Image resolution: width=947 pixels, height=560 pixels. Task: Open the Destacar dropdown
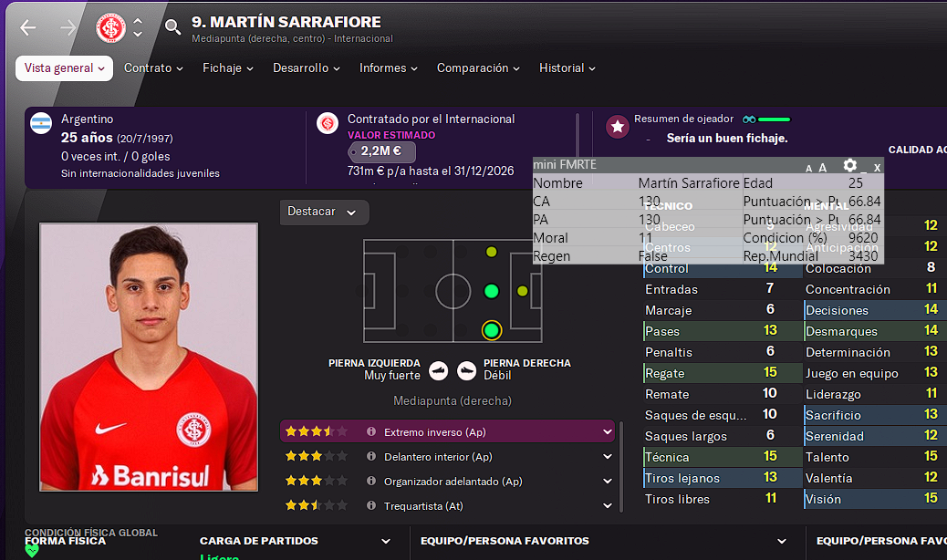(x=324, y=212)
